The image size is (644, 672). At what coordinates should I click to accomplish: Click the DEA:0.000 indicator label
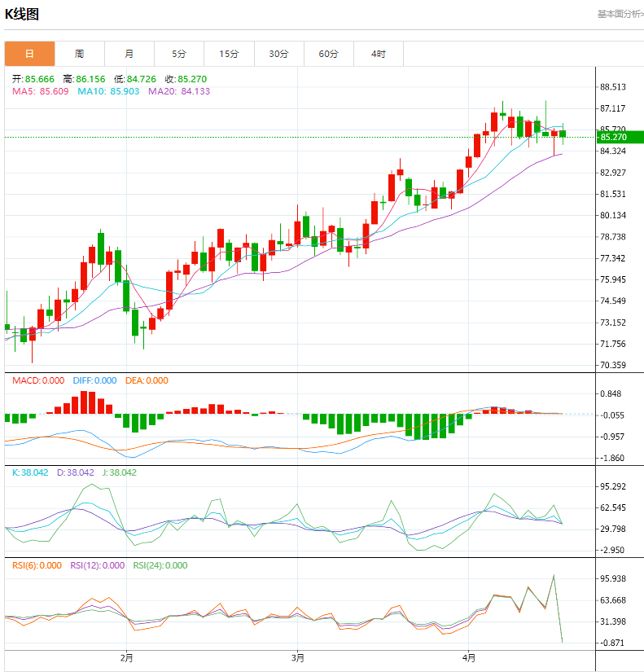pos(147,380)
